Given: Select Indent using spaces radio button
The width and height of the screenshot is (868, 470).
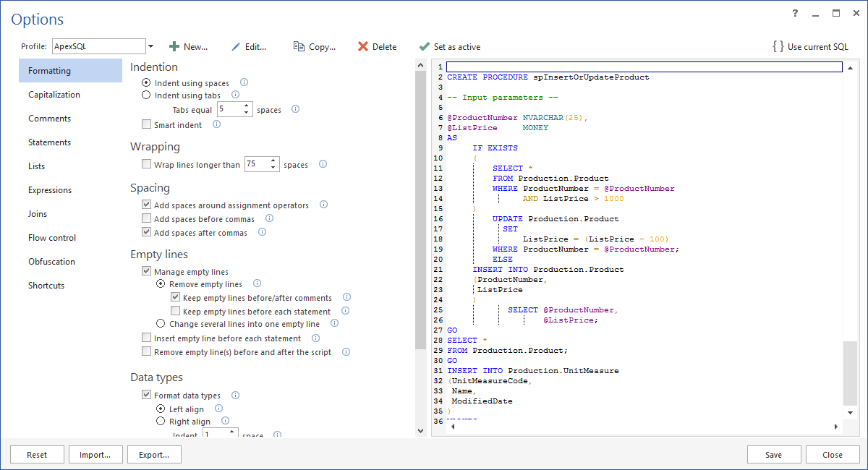Looking at the screenshot, I should pyautogui.click(x=147, y=83).
